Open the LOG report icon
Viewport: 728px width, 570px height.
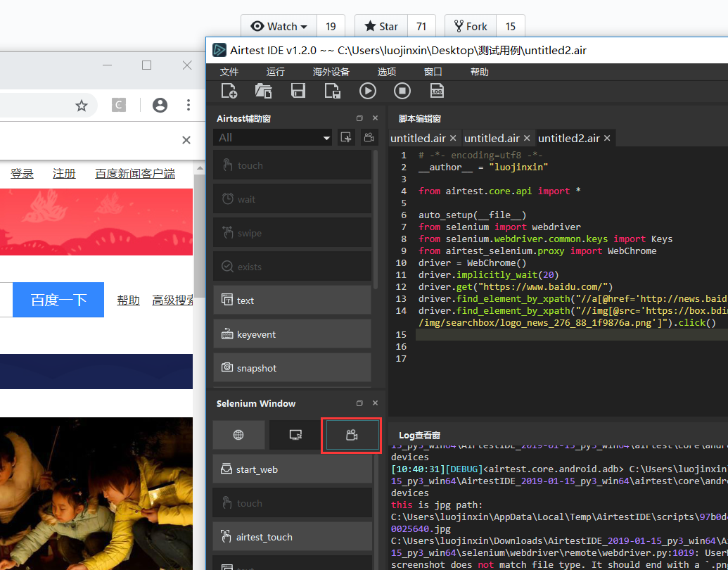(x=437, y=91)
